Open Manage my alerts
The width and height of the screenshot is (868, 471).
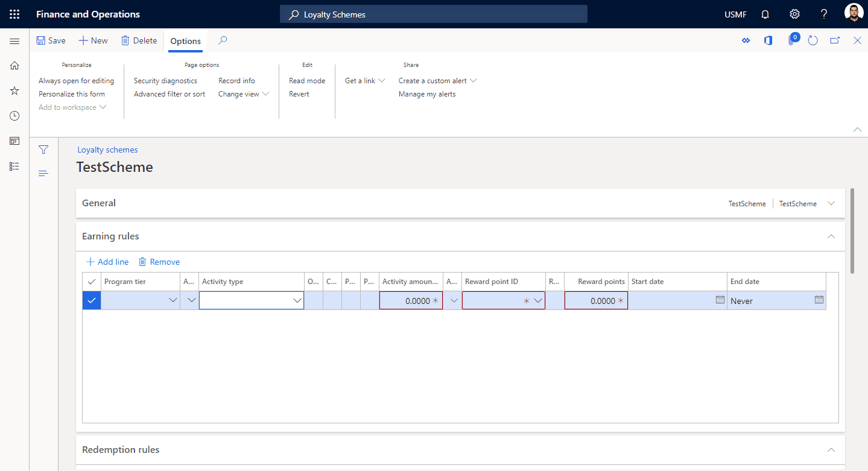coord(427,94)
